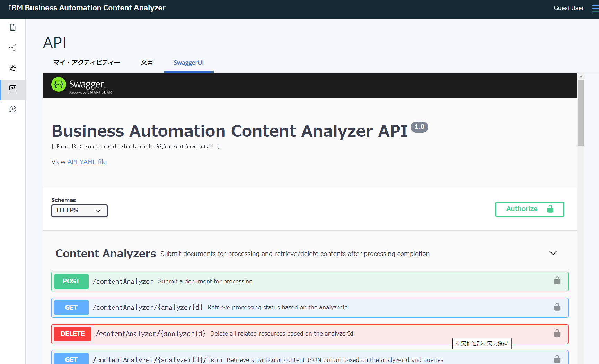This screenshot has width=599, height=364.
Task: Collapse the Content Analyzers section
Action: (x=553, y=253)
